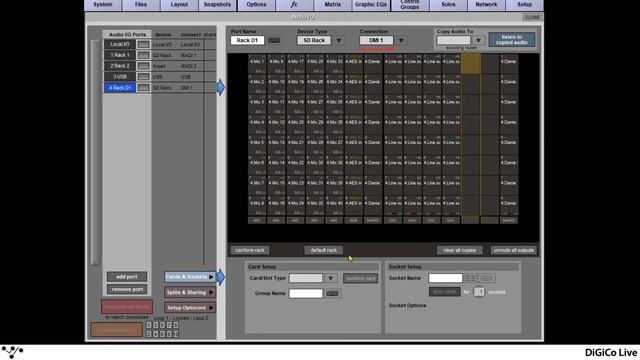
Task: Open the fx menu
Action: coord(294,5)
